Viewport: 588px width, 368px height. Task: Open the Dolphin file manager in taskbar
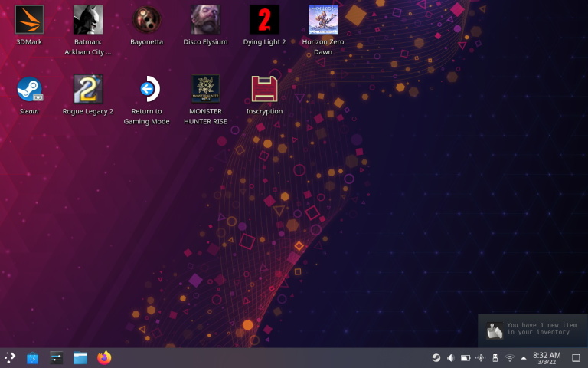(80, 358)
